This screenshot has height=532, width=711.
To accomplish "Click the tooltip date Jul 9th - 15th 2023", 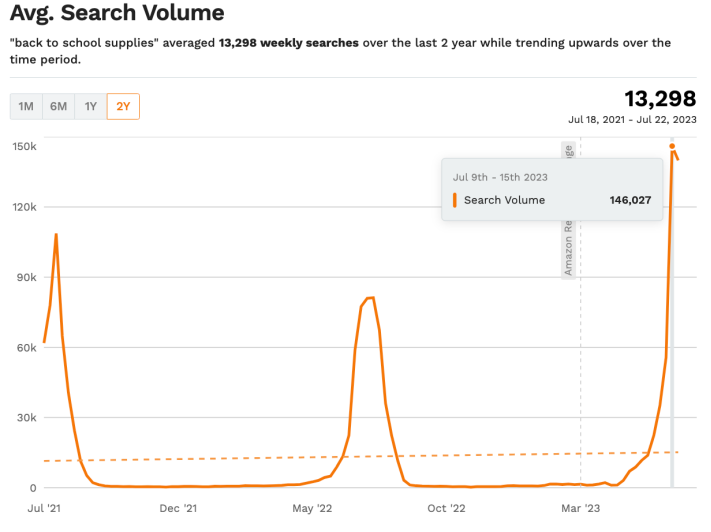I will pos(500,177).
